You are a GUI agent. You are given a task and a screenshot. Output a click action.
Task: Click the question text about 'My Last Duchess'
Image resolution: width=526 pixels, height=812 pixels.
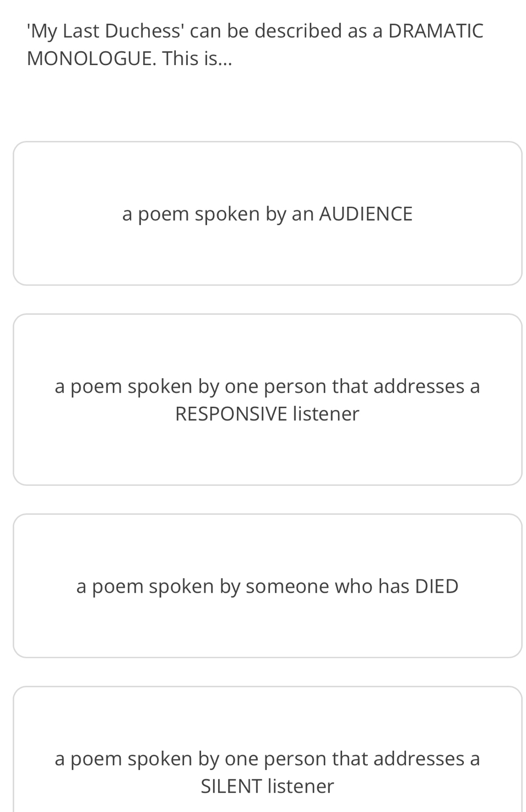[x=255, y=45]
